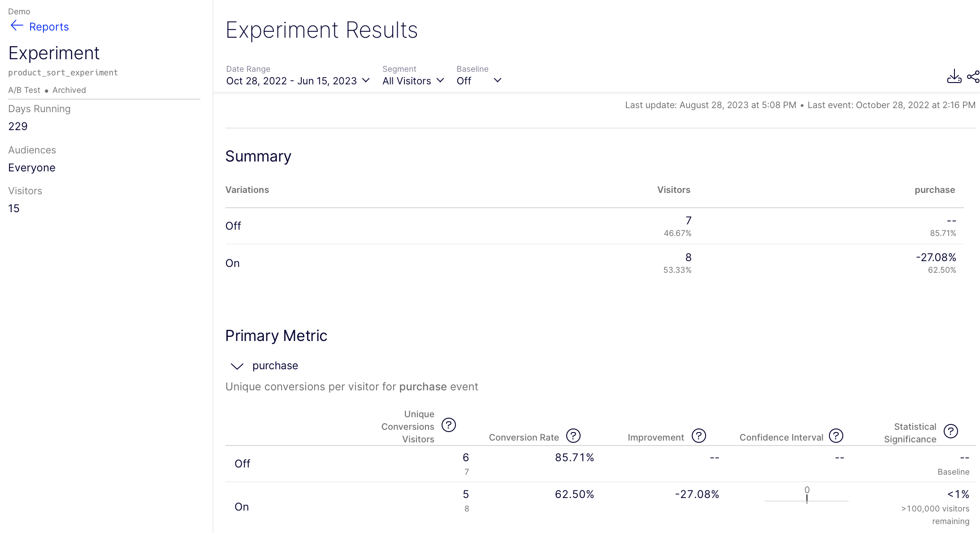Click the download results icon

pyautogui.click(x=954, y=77)
